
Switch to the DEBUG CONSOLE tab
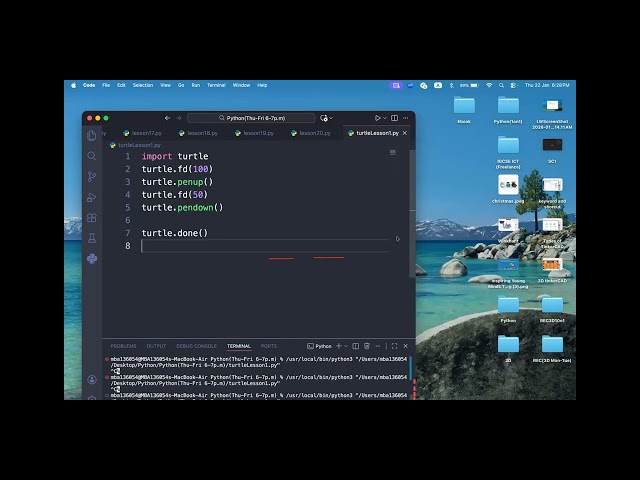pos(196,346)
